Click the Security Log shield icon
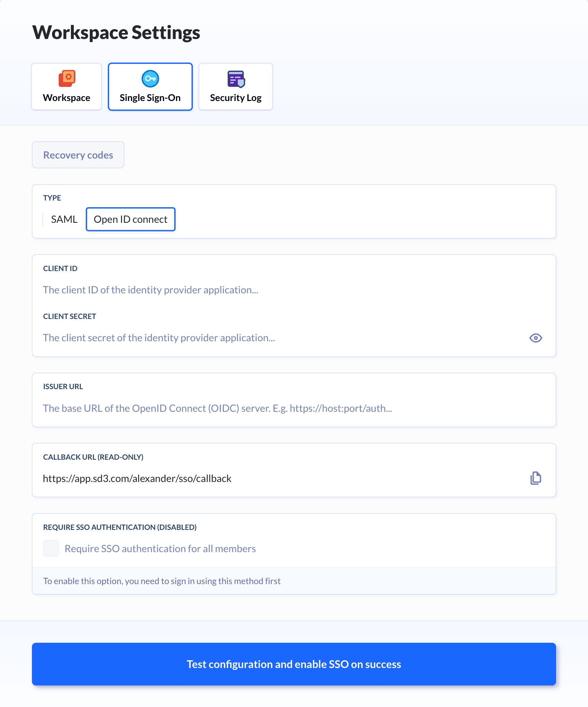The width and height of the screenshot is (588, 707). point(236,78)
